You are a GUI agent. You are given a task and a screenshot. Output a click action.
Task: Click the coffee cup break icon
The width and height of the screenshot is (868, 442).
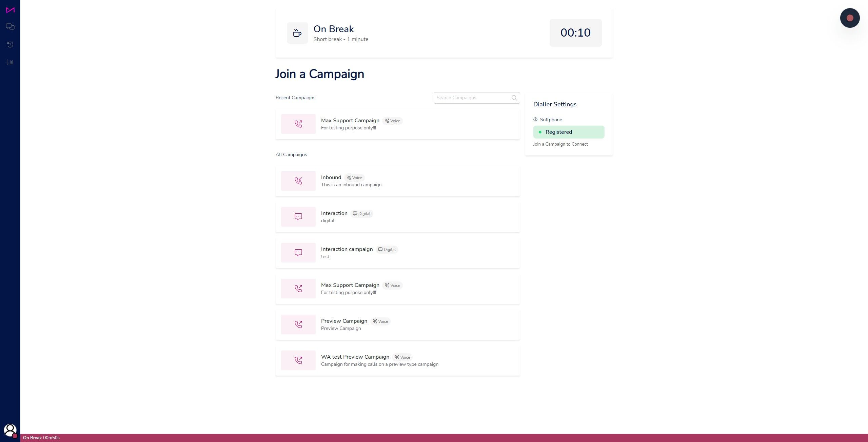click(x=297, y=33)
